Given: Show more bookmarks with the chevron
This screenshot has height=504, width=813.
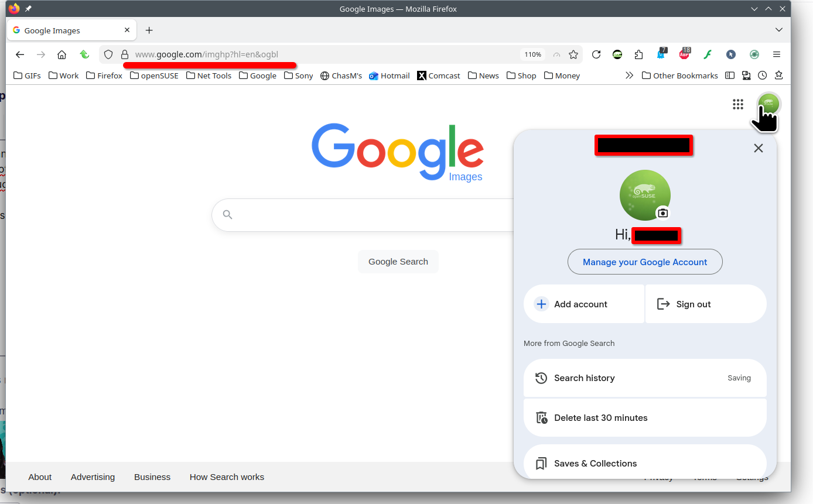Looking at the screenshot, I should click(630, 76).
